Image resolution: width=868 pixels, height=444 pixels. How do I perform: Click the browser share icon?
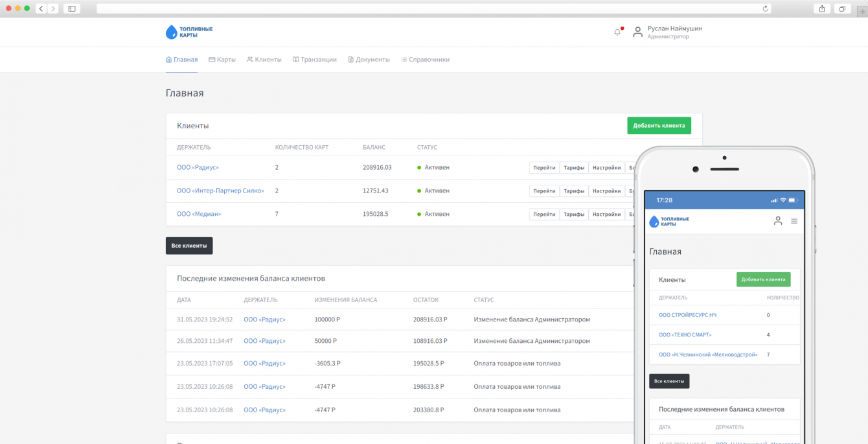point(822,8)
